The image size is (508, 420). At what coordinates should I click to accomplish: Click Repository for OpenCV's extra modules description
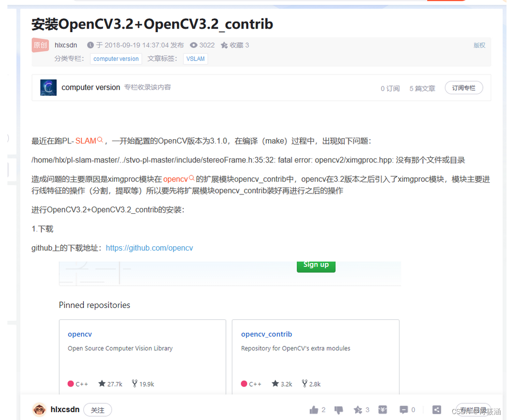point(295,348)
